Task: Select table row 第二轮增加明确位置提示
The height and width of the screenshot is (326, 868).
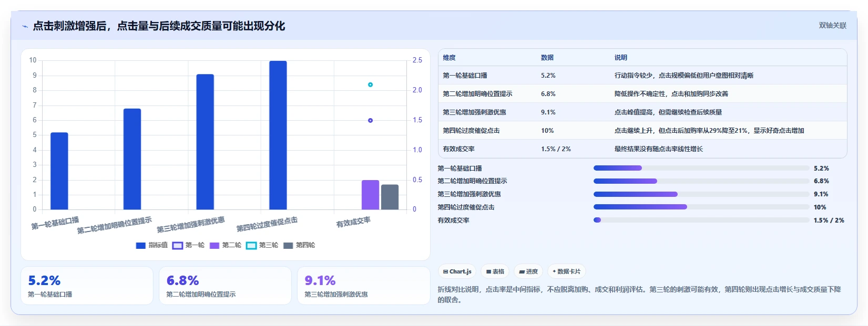Action: [x=642, y=93]
